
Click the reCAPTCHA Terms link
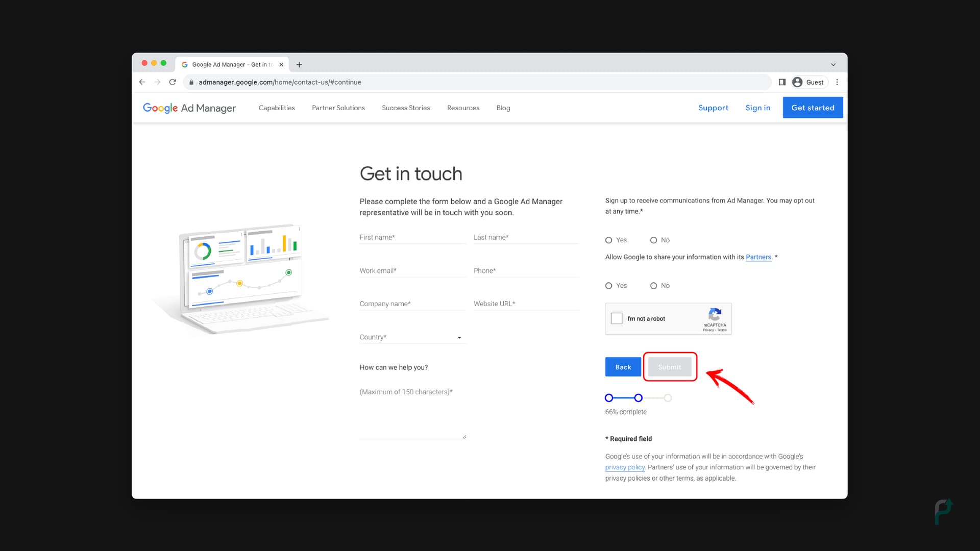[722, 330]
